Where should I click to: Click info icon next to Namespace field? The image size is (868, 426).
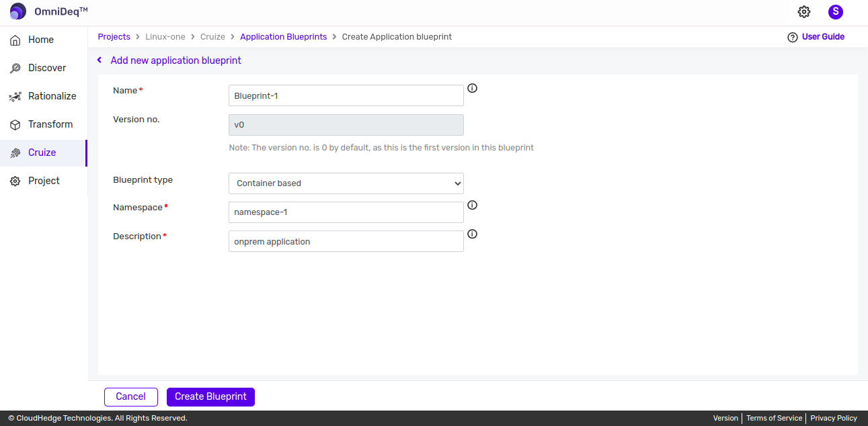[472, 205]
